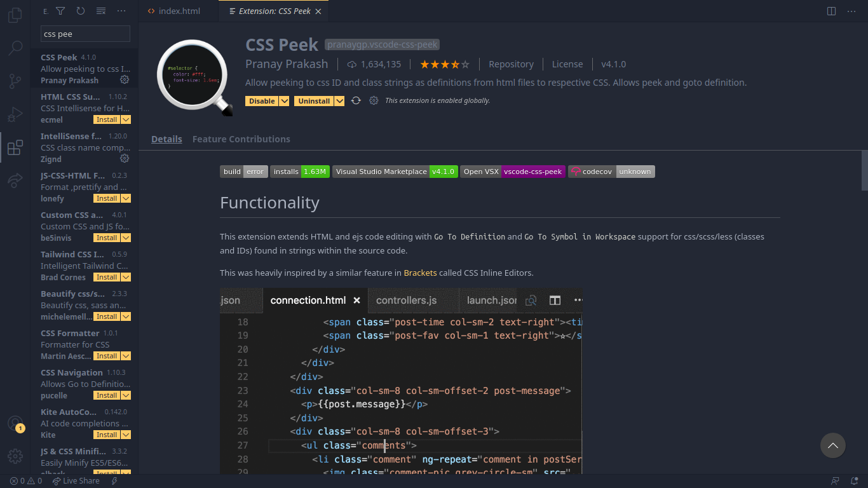868x488 pixels.
Task: Click the scroll-to-top arrow button
Action: [x=832, y=445]
